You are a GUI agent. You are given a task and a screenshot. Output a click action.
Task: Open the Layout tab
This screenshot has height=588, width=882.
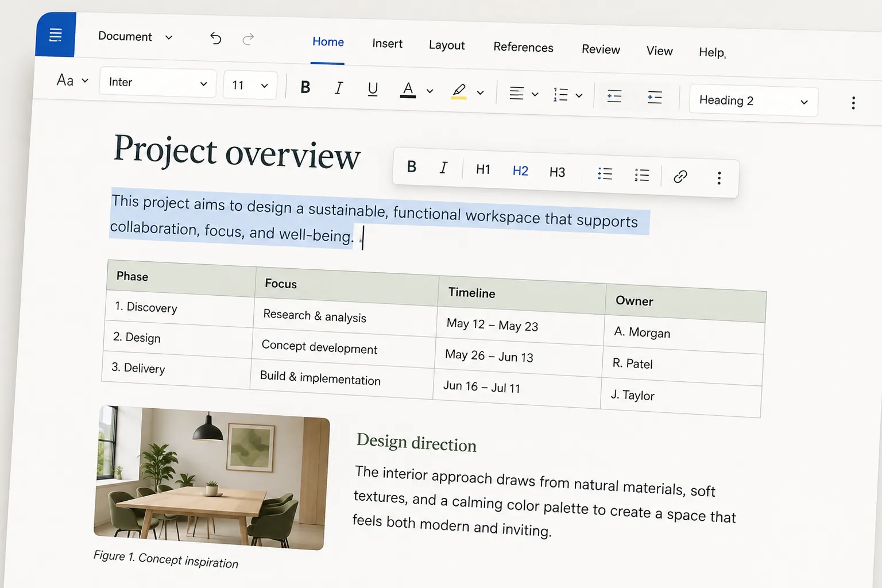(x=447, y=45)
